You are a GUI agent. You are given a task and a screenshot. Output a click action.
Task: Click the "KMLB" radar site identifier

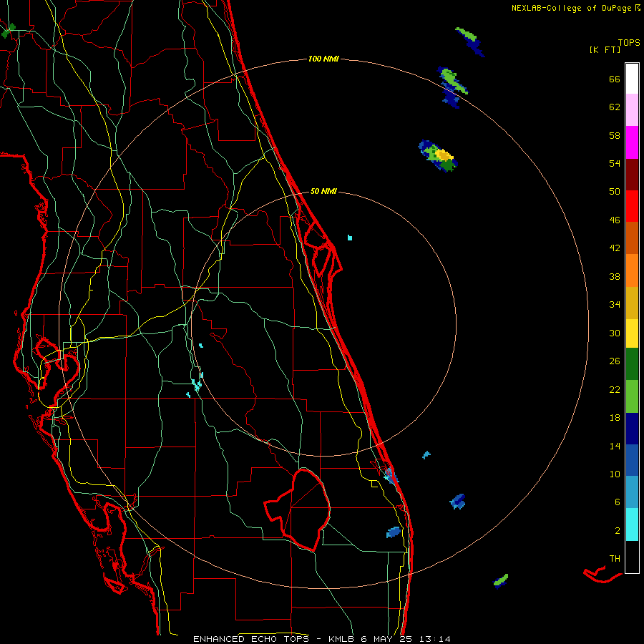click(x=341, y=639)
